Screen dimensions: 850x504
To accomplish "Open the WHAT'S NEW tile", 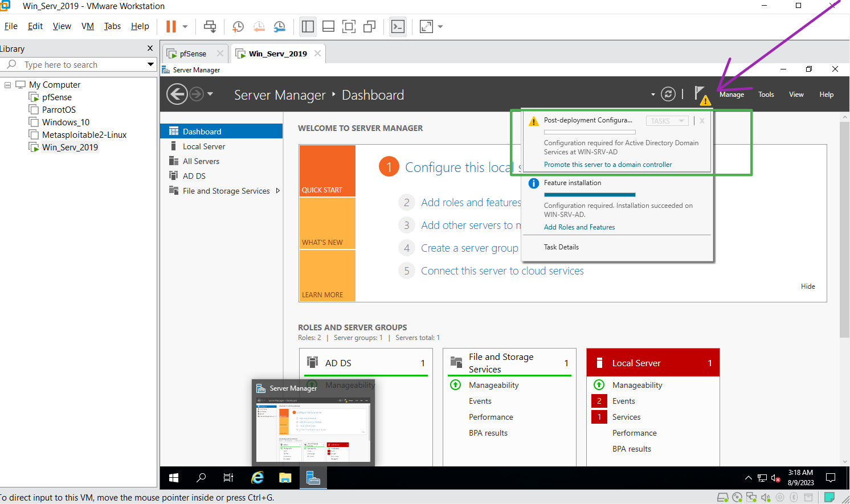I will click(328, 223).
